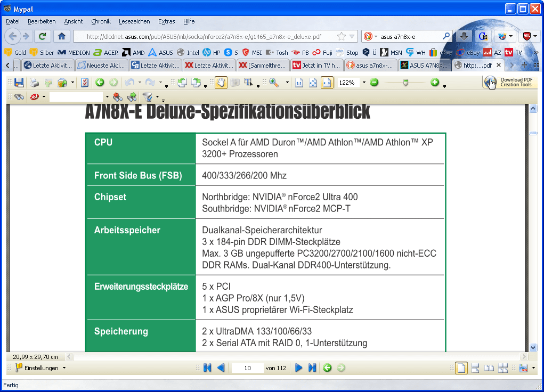Open the search filter funnel icon
The height and width of the screenshot is (392, 544).
(x=148, y=97)
